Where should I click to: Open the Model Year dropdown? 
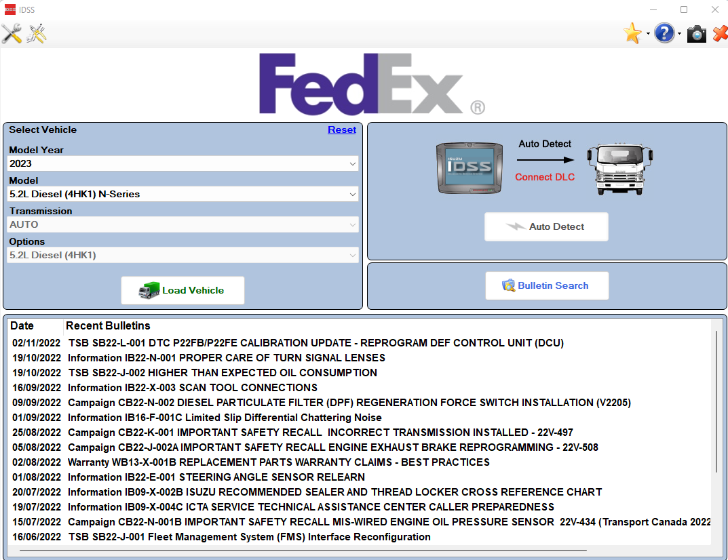tap(183, 163)
